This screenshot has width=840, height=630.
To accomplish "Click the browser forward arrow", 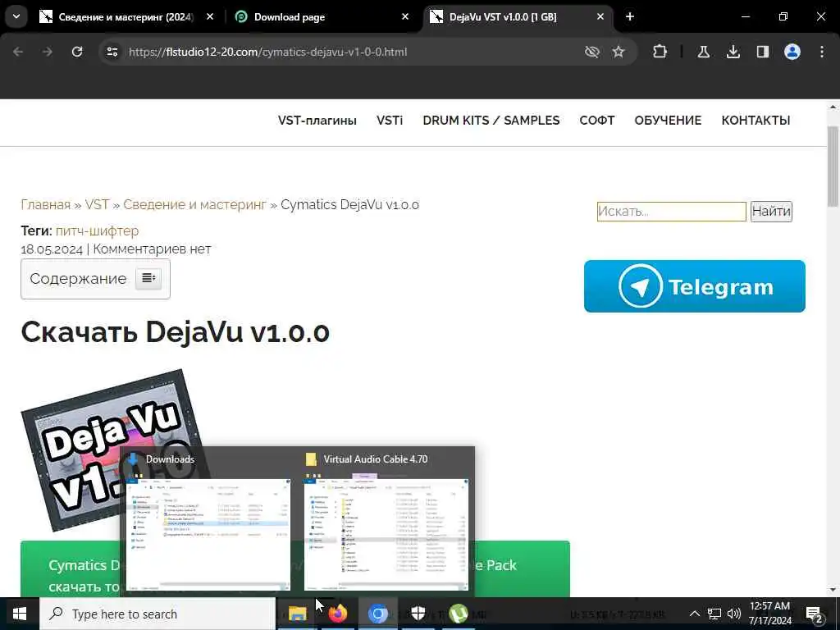I will (x=48, y=52).
